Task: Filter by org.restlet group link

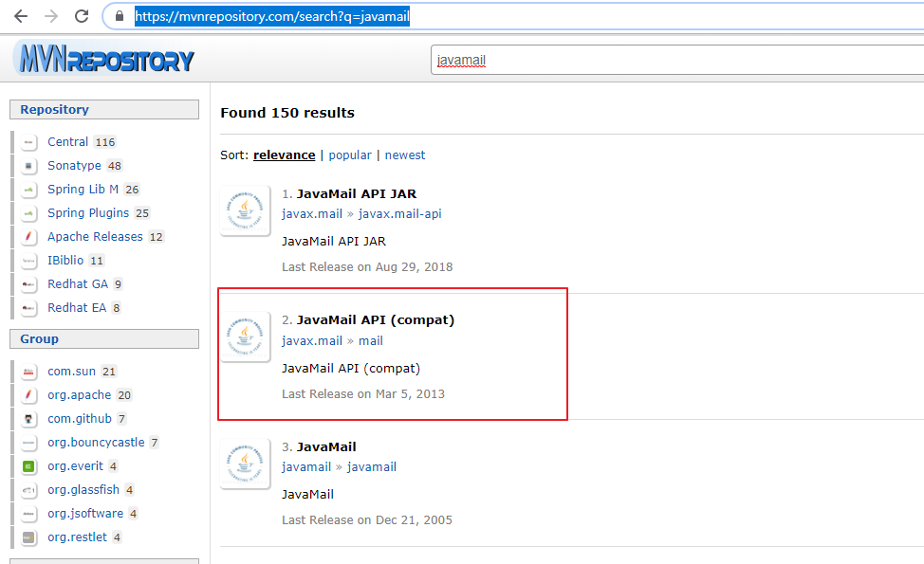Action: [x=77, y=537]
